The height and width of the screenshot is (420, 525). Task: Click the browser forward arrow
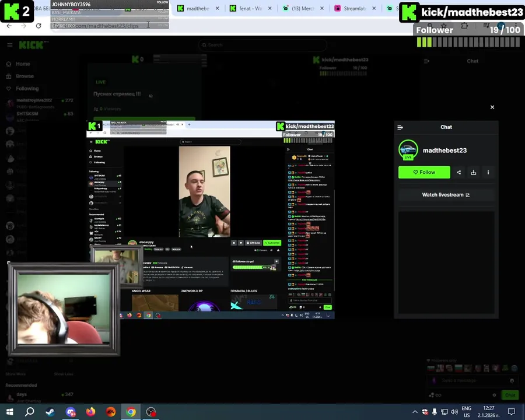[23, 26]
